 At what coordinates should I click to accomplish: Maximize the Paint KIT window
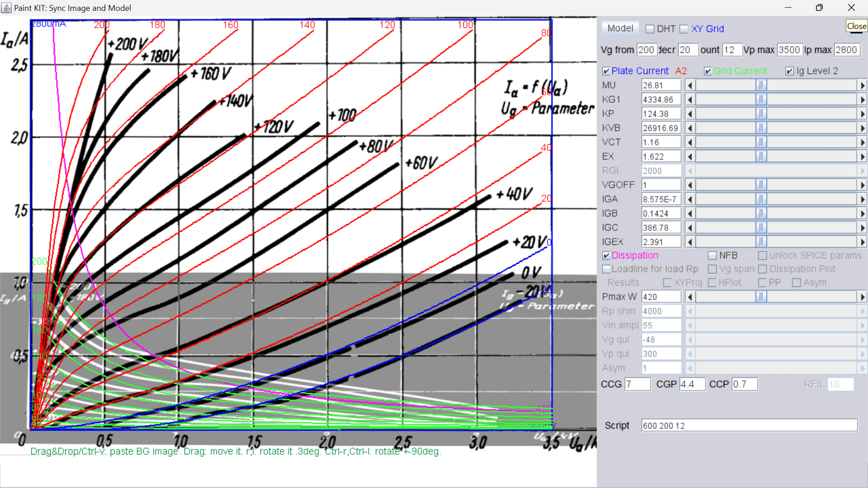819,8
